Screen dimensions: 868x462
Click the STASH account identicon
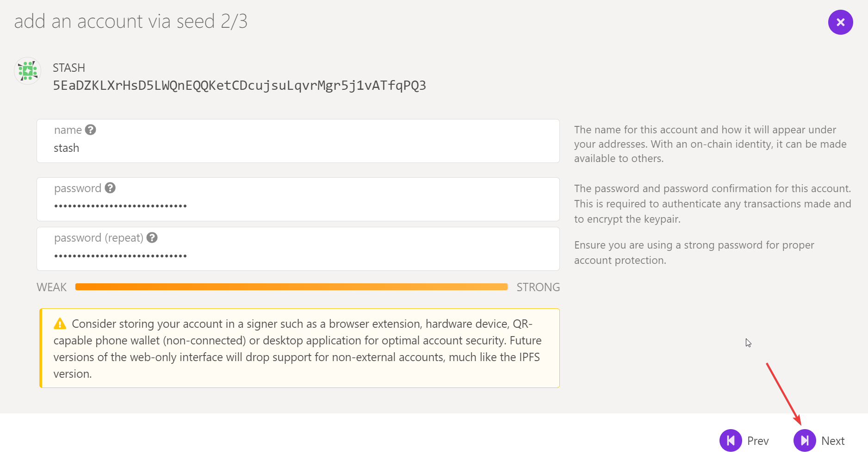28,71
